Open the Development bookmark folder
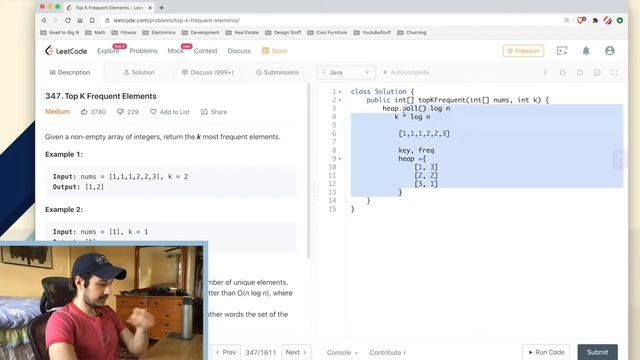The width and height of the screenshot is (640, 360). [x=200, y=32]
